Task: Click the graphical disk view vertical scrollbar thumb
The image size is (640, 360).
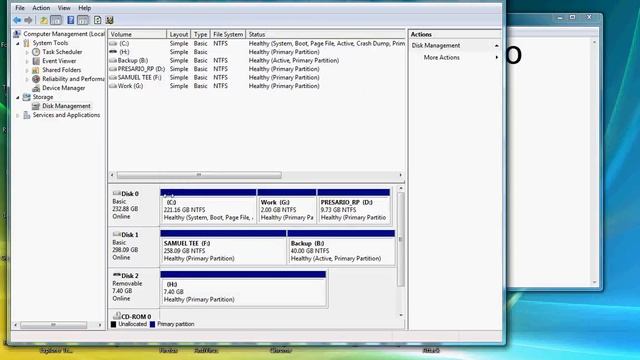Action: [401, 239]
